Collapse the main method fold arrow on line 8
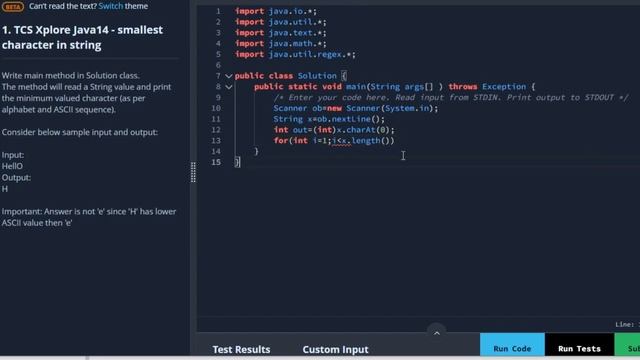Image resolution: width=640 pixels, height=360 pixels. [229, 87]
